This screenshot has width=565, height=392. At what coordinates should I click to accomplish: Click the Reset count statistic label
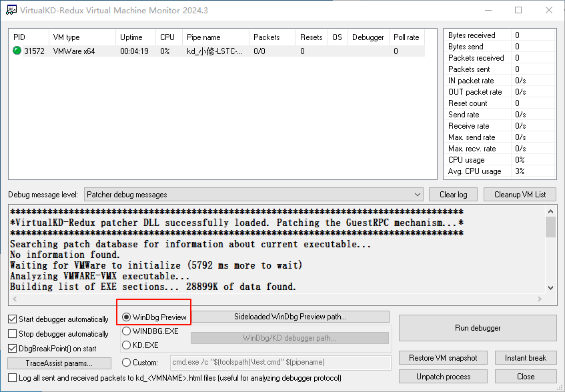coord(468,103)
